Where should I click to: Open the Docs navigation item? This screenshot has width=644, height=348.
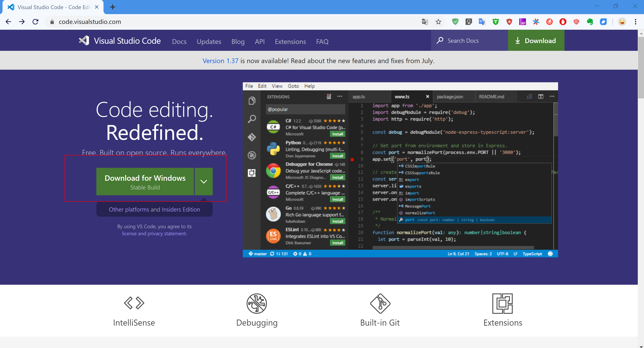click(x=179, y=42)
